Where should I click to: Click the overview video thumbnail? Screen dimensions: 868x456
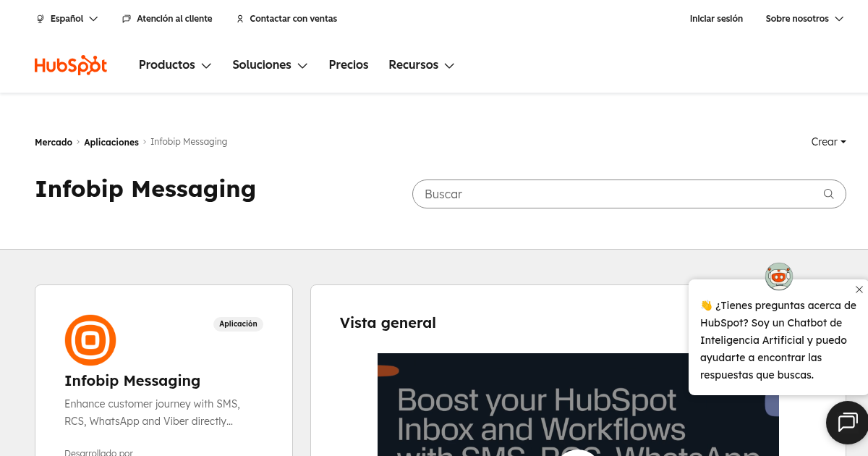(x=578, y=405)
